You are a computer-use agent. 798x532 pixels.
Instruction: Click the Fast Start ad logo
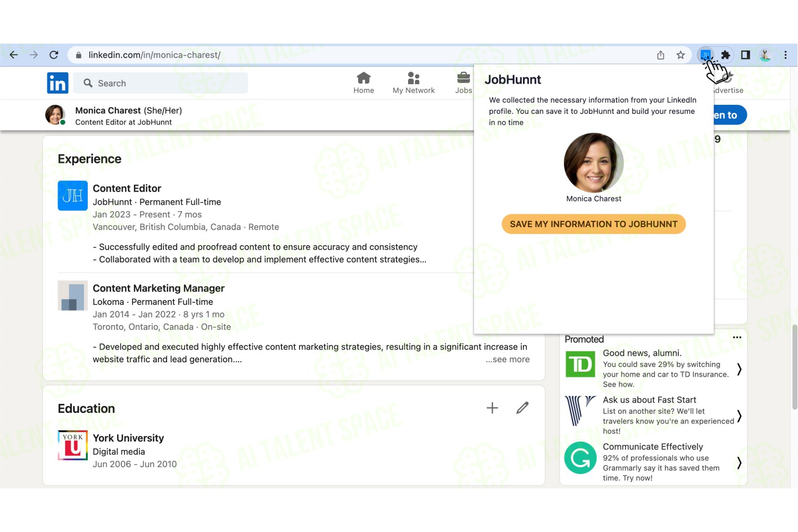click(580, 411)
